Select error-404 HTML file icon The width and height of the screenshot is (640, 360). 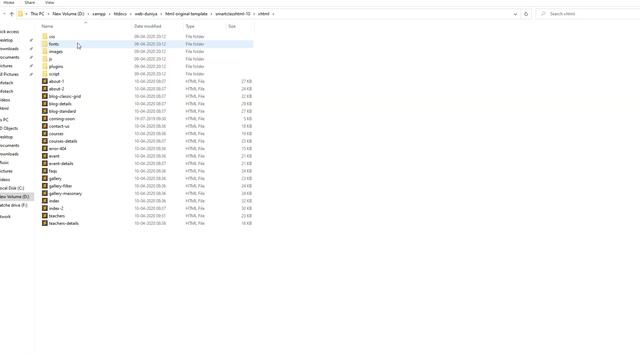click(x=45, y=149)
